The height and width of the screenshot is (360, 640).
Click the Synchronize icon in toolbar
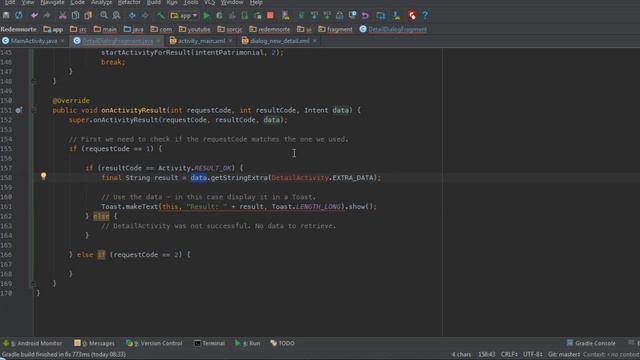[x=19, y=16]
